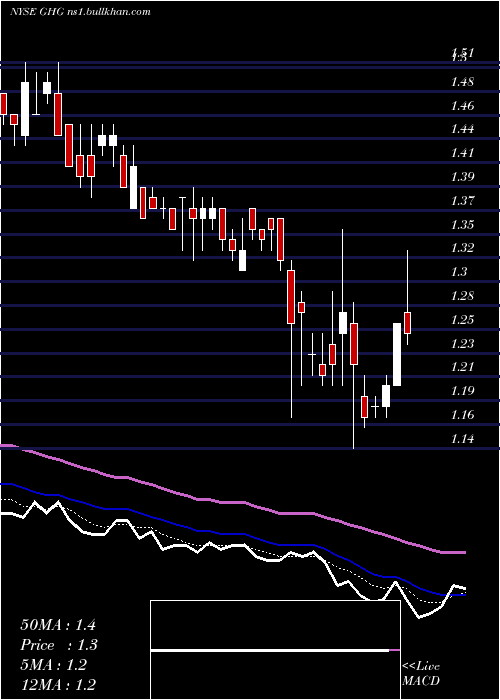Click the Price : 1.3 readout
The width and height of the screenshot is (500, 700).
[59, 645]
